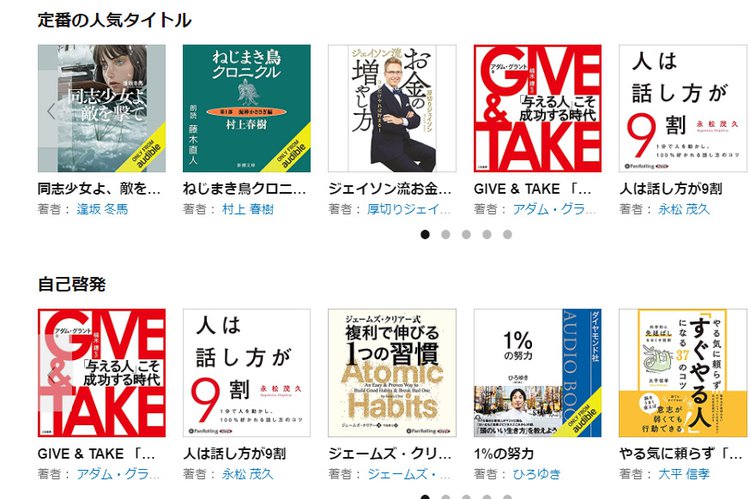Click the ジェームズ・クリ... title text
Viewport: 750px width, 499px height.
[390, 453]
